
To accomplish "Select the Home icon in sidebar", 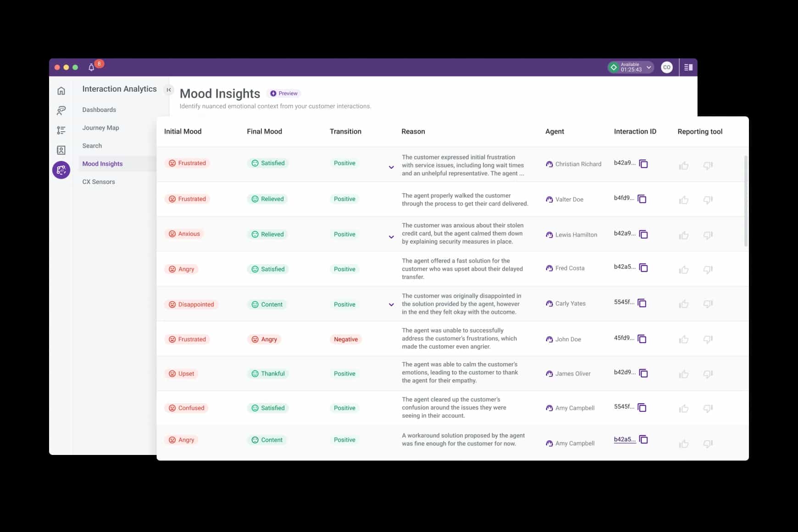I will pos(61,91).
